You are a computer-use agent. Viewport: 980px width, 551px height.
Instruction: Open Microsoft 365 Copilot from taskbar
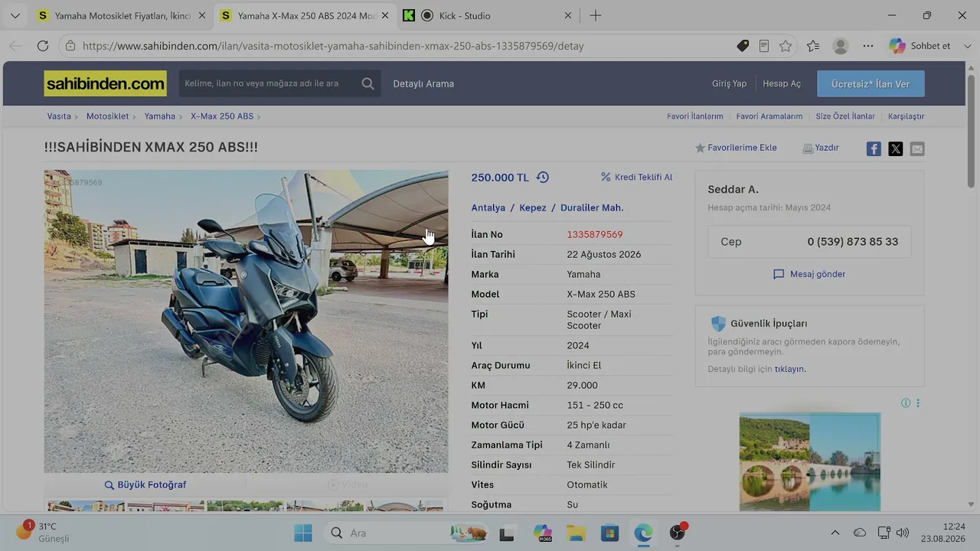[543, 533]
